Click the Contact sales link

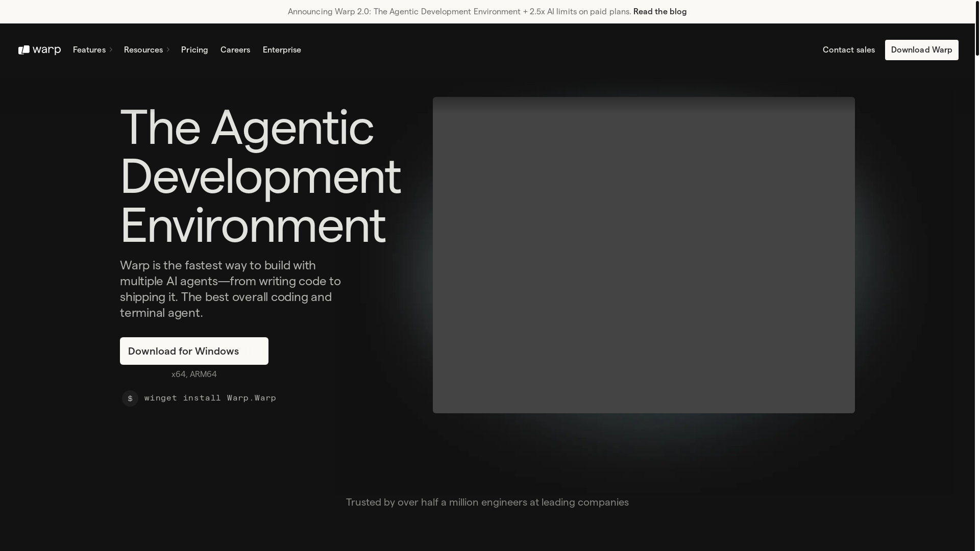point(849,50)
